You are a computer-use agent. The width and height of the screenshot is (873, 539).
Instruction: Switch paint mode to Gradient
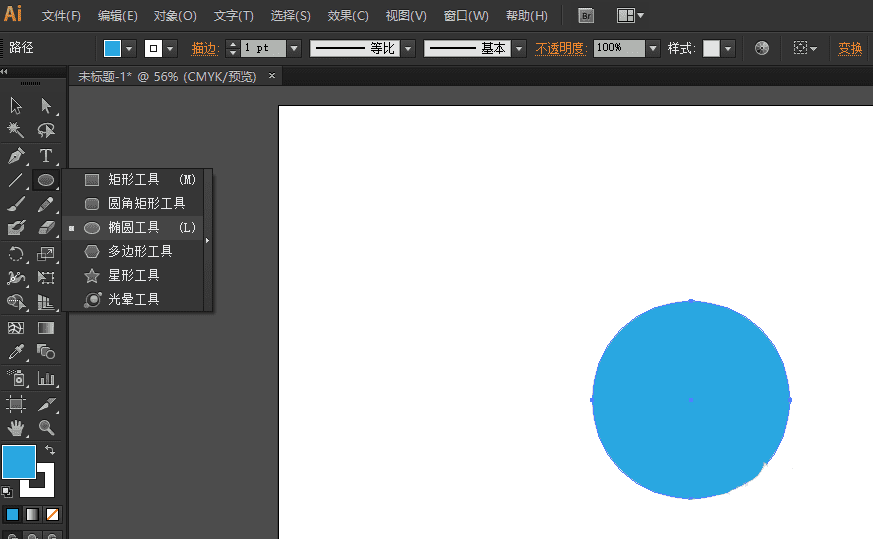click(x=32, y=514)
